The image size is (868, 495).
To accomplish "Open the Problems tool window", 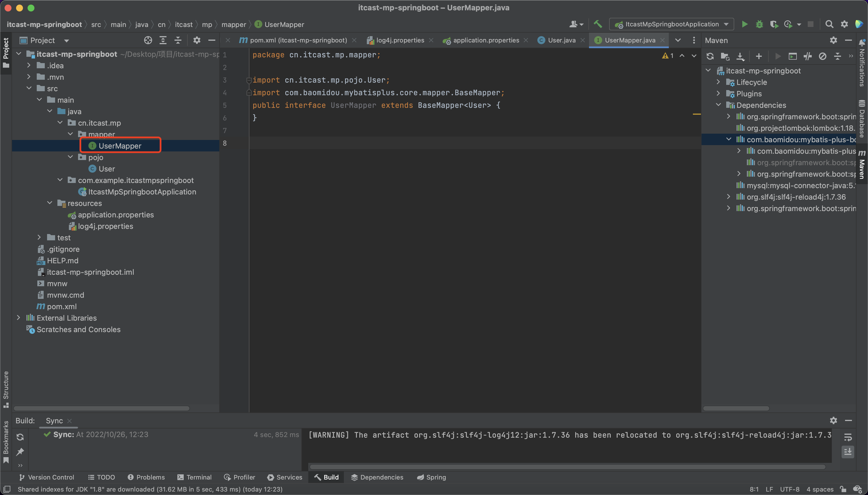I will click(x=146, y=477).
